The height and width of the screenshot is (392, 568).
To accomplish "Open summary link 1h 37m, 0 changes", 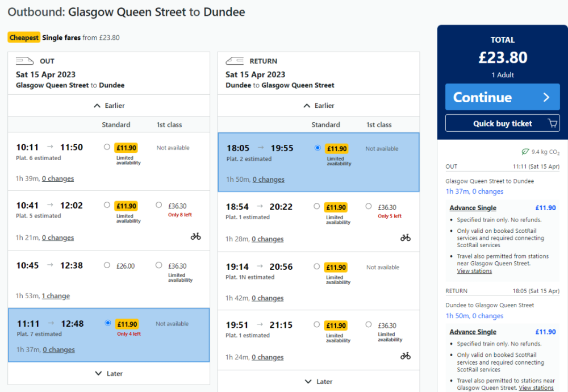I will 474,191.
